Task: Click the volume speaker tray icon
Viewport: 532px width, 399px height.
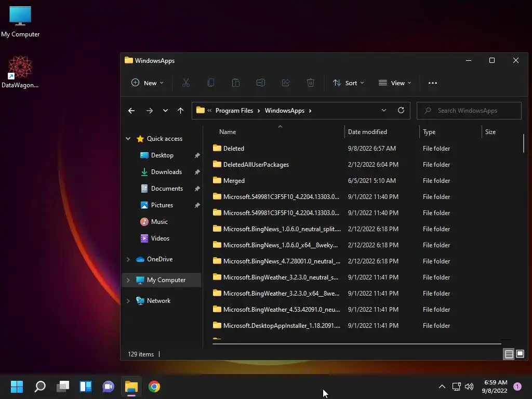Action: click(x=469, y=387)
